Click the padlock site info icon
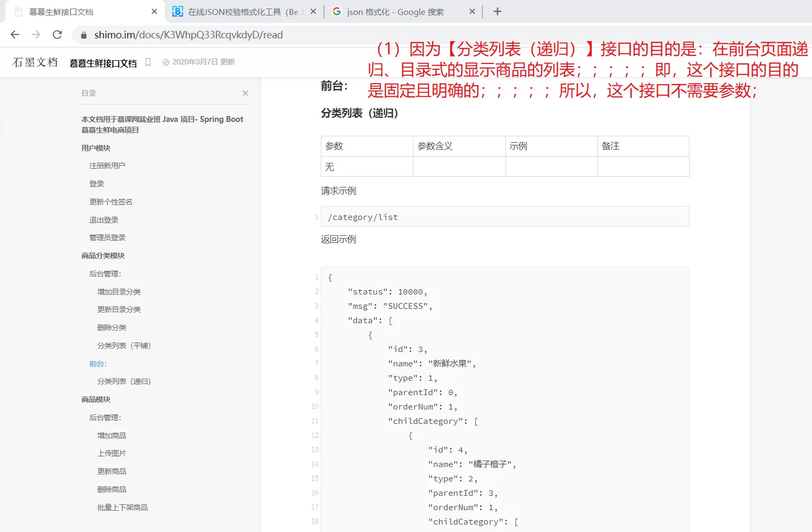Screen dimensions: 812x532 tap(84, 35)
